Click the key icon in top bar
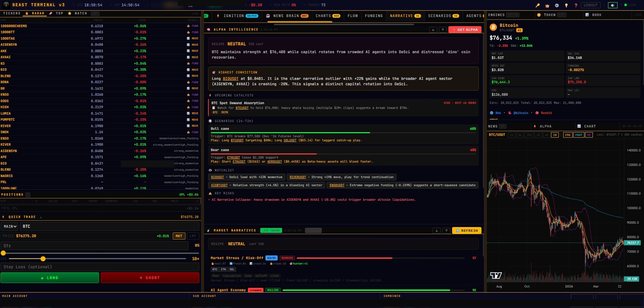 pyautogui.click(x=538, y=5)
